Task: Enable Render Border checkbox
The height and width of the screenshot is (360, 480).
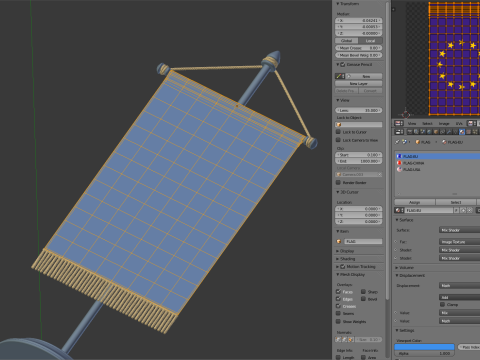Action: pos(338,182)
